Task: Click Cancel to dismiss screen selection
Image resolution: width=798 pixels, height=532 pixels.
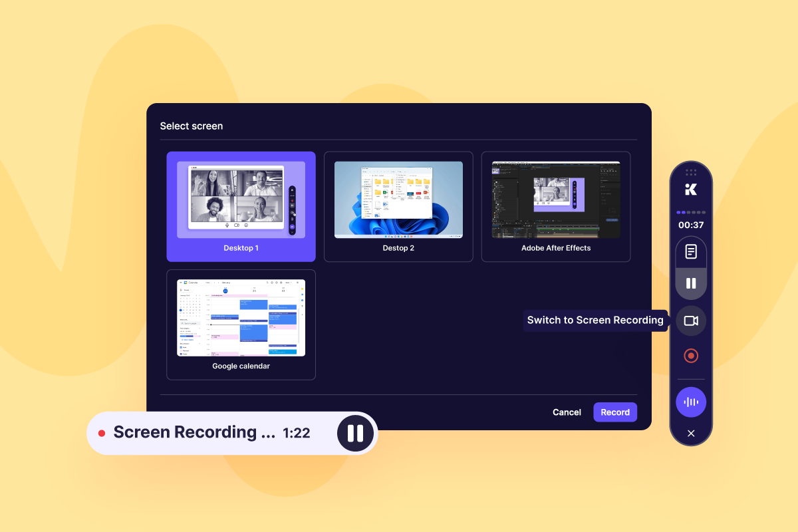Action: click(x=567, y=412)
